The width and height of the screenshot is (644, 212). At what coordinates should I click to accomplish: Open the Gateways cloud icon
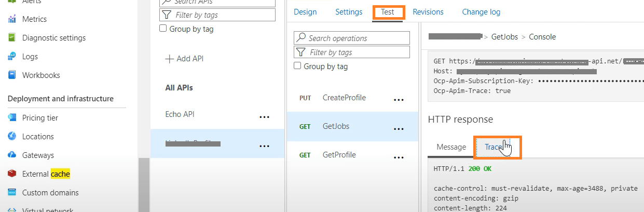point(12,155)
